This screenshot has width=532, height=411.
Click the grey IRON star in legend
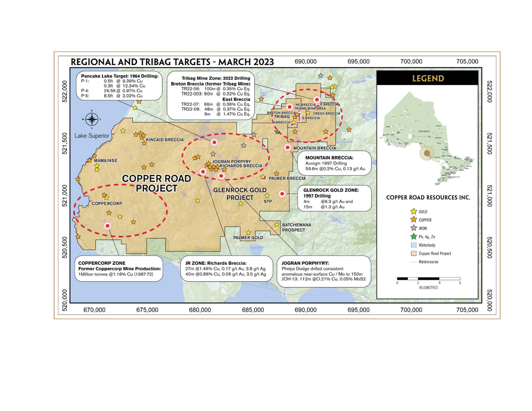coord(414,228)
